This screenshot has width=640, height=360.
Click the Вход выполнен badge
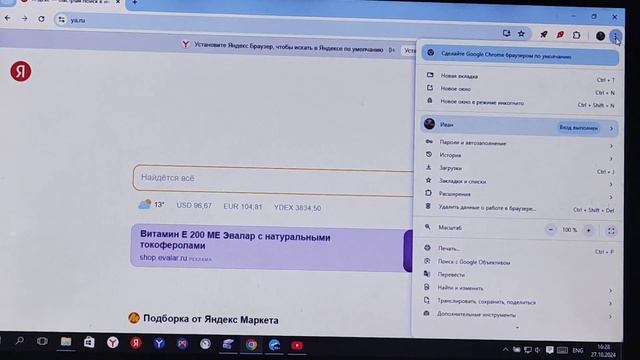(x=578, y=128)
